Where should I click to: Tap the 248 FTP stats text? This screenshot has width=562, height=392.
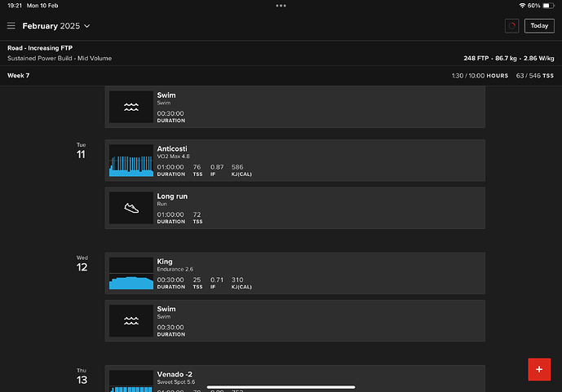(509, 58)
